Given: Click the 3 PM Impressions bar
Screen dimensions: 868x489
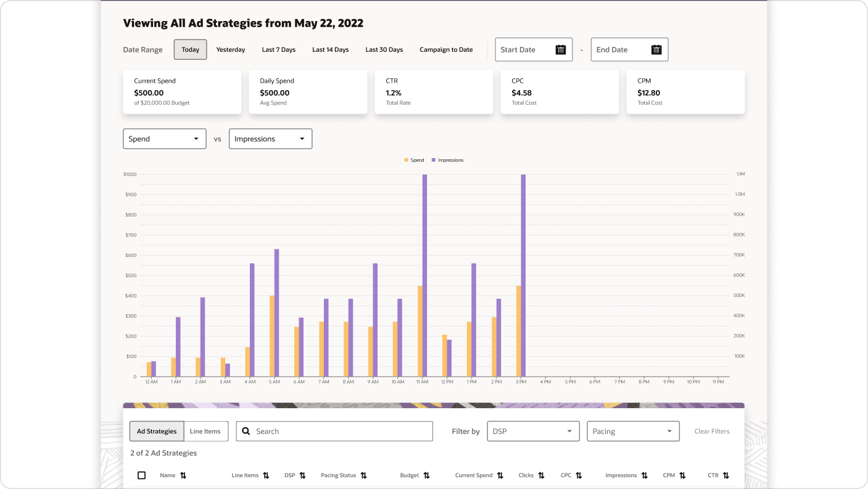Looking at the screenshot, I should 523,275.
